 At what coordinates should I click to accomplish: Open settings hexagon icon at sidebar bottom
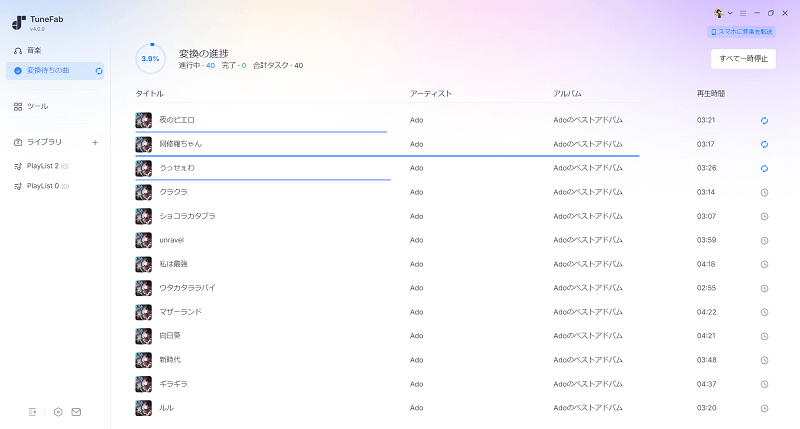click(58, 412)
